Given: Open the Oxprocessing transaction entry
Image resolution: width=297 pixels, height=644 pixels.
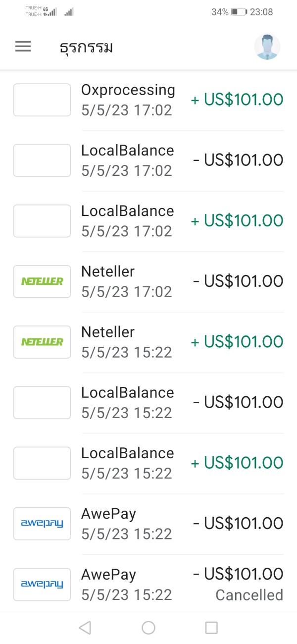Looking at the screenshot, I should pos(128,90).
